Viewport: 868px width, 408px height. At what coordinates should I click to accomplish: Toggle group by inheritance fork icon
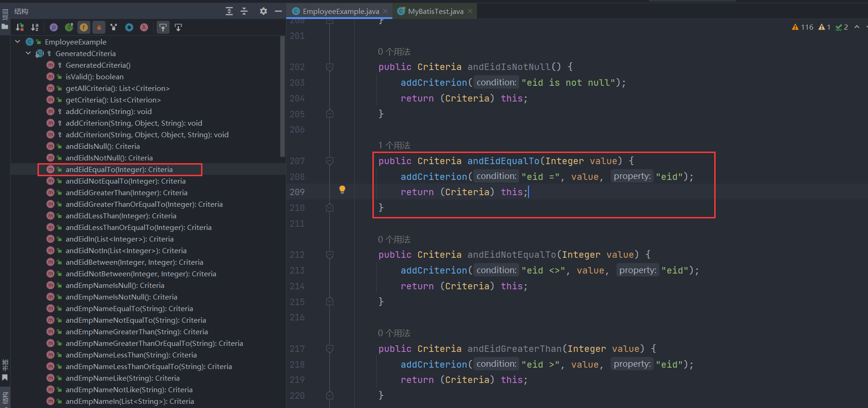pyautogui.click(x=114, y=27)
